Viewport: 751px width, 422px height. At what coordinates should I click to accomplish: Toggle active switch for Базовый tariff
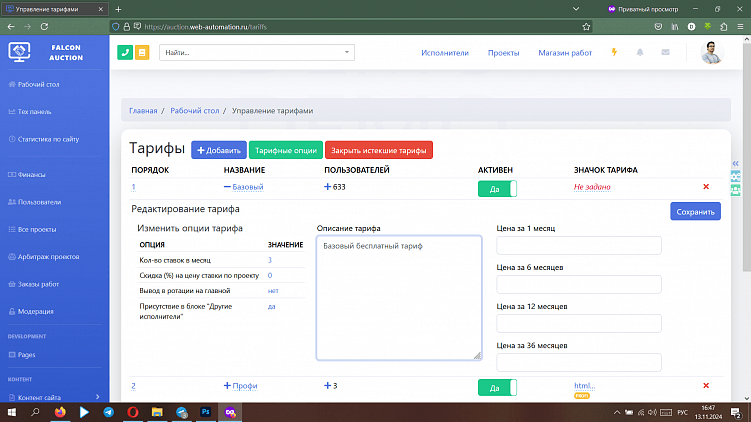[x=497, y=187]
